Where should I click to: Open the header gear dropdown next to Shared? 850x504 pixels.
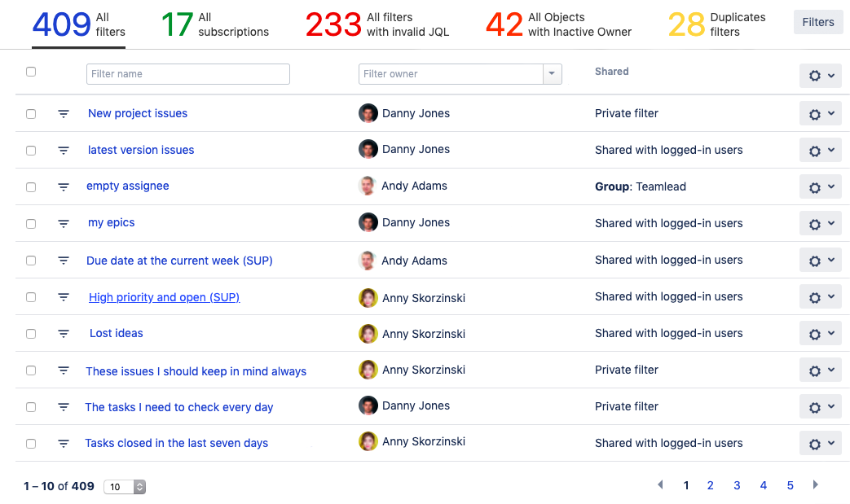click(820, 76)
